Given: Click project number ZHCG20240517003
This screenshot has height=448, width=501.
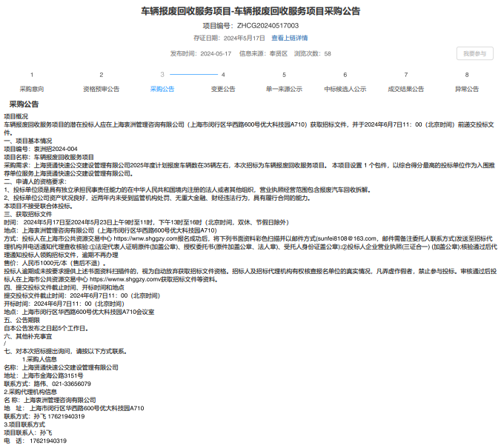Looking at the screenshot, I should pos(250,25).
